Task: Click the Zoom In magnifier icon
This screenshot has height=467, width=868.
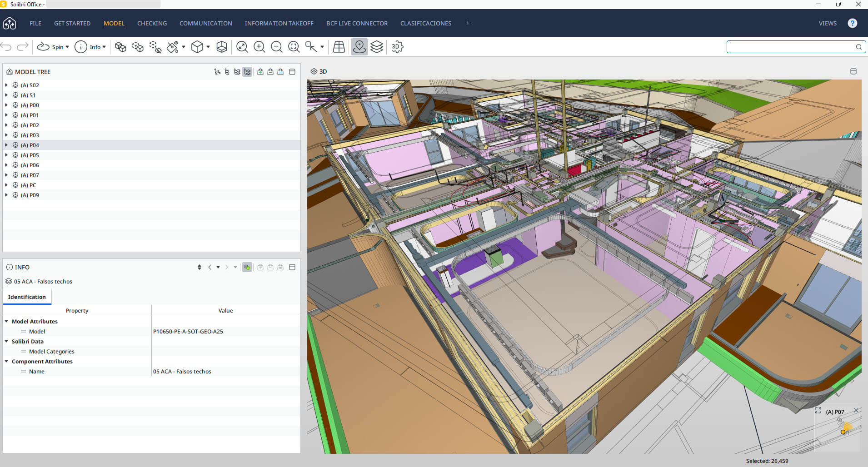Action: pyautogui.click(x=259, y=47)
